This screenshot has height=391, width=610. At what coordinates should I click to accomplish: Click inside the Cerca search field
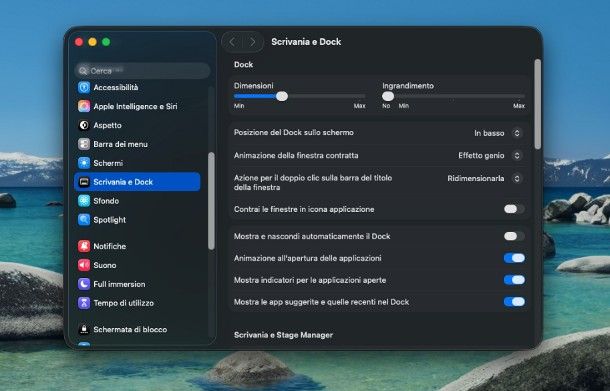point(142,71)
